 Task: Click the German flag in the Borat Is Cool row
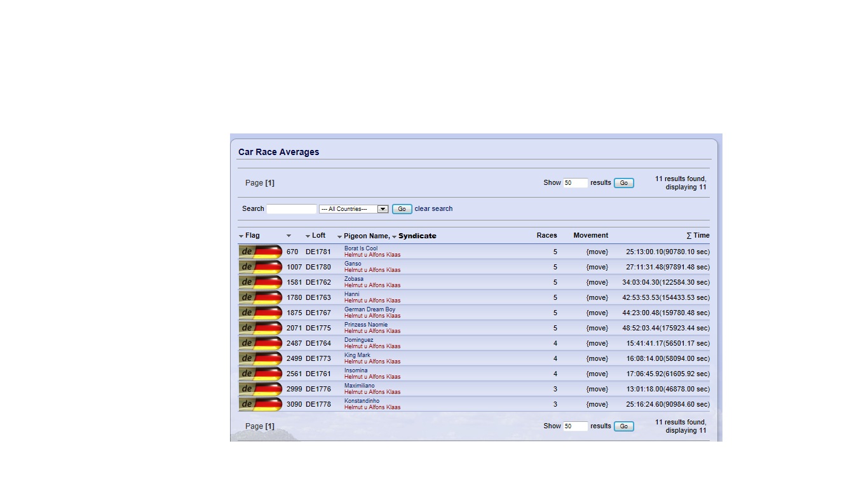tap(261, 252)
